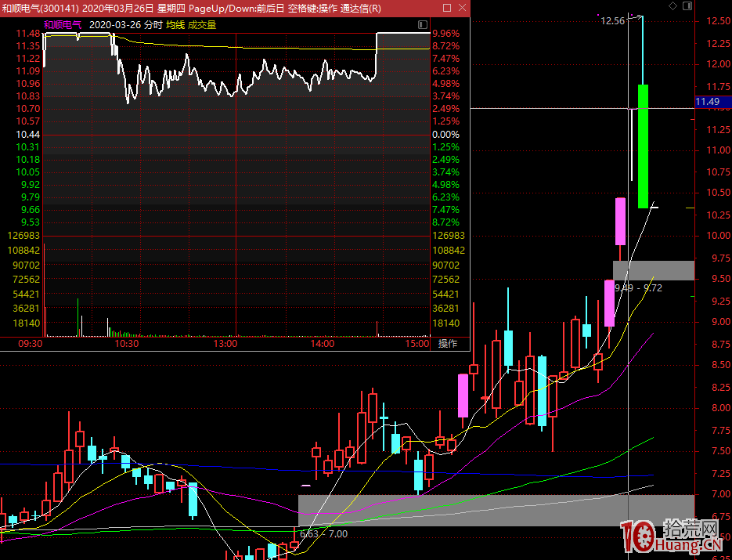Click the popup title bar 和顺电气(300141)
Screen dimensions: 732x560
tap(39, 8)
